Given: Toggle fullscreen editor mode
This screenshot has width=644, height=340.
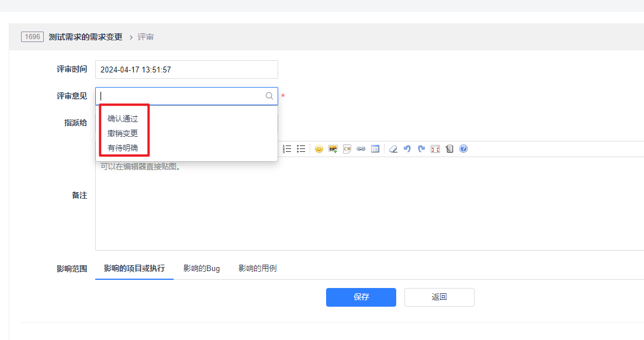Looking at the screenshot, I should 435,149.
